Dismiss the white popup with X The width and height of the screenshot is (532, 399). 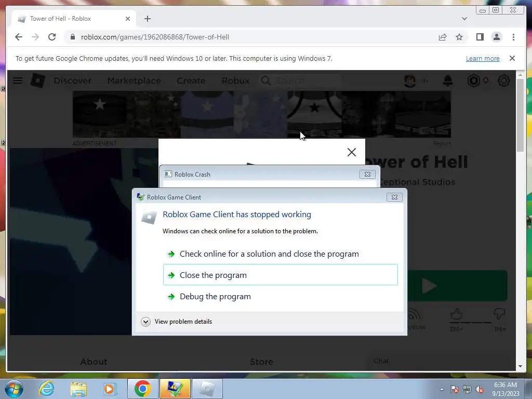[x=352, y=152]
